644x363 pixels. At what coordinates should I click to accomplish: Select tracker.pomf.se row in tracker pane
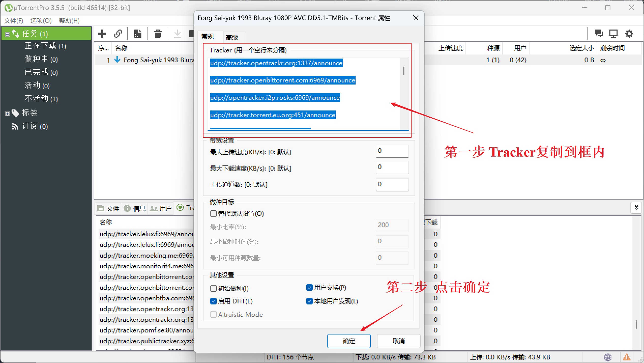pyautogui.click(x=146, y=330)
